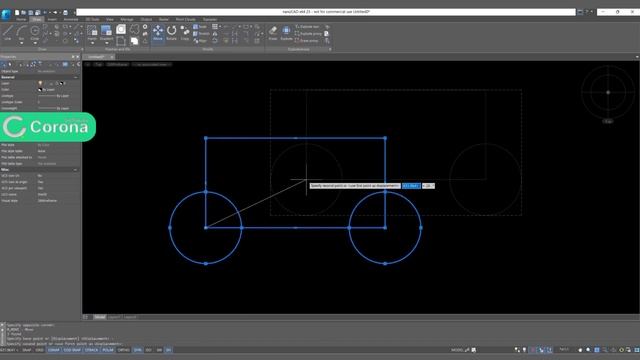Switch to the 3D Tools ribbon tab
The height and width of the screenshot is (360, 640).
click(x=92, y=19)
